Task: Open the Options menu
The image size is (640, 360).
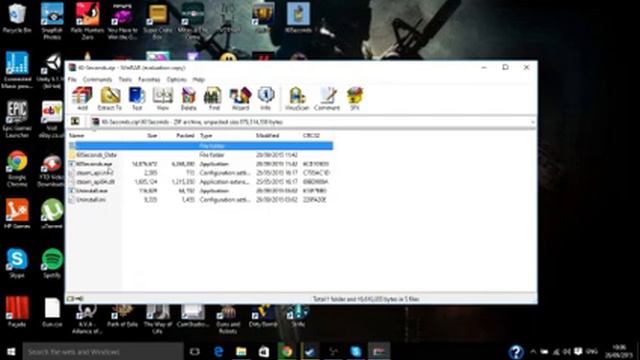Action: [176, 79]
